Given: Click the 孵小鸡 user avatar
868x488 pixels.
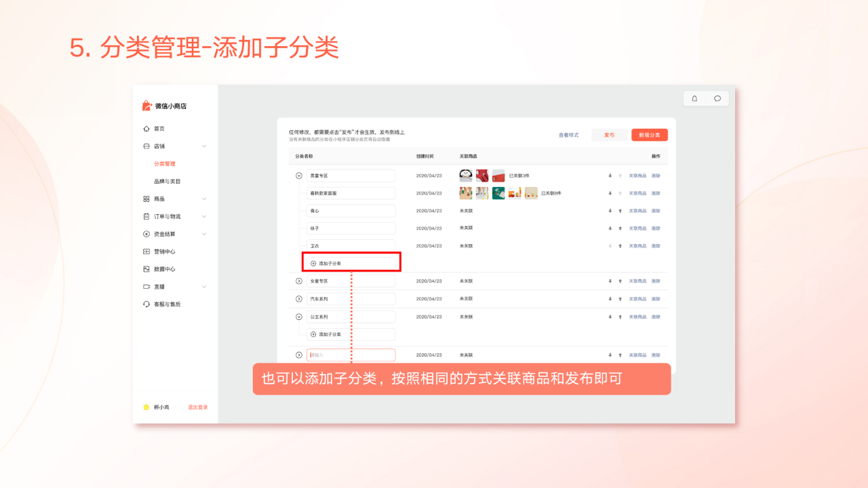Looking at the screenshot, I should click(x=146, y=407).
